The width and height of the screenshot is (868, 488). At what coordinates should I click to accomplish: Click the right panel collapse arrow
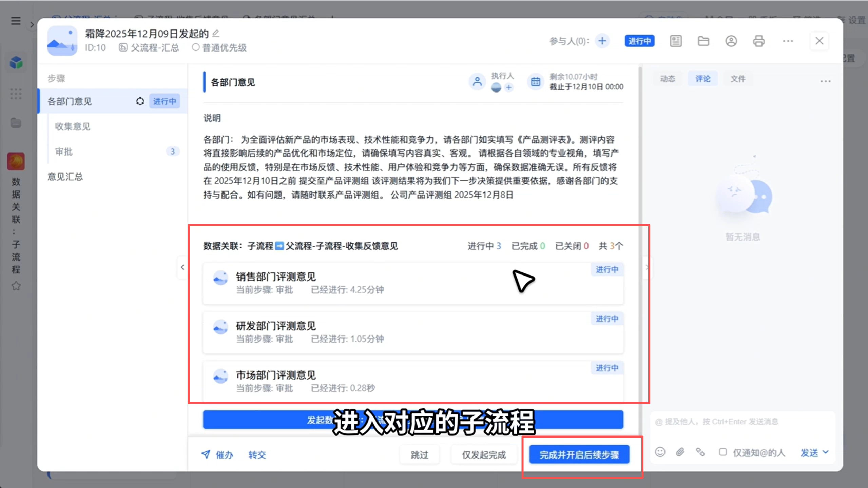[647, 267]
